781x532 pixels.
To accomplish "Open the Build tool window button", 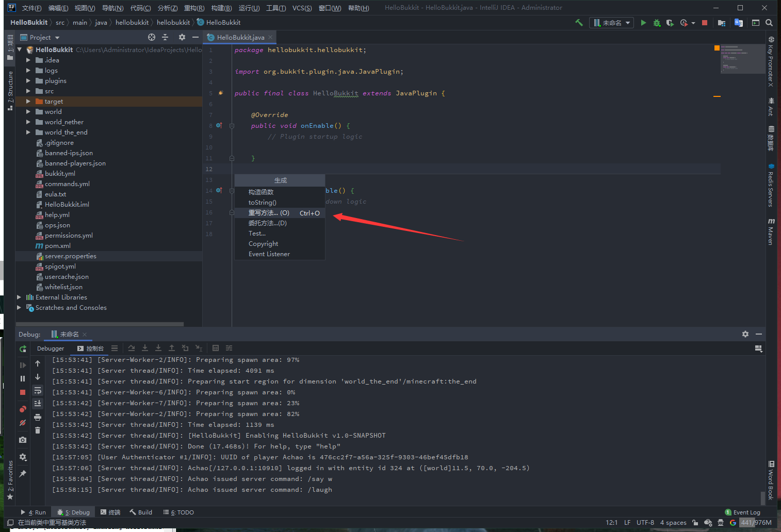I will pos(141,512).
